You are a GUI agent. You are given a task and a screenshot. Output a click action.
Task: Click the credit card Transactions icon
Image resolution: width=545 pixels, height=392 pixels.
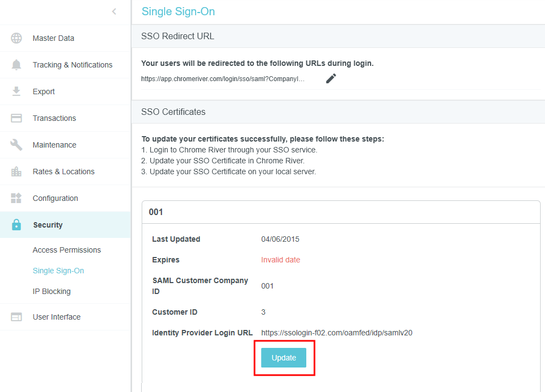pyautogui.click(x=16, y=118)
